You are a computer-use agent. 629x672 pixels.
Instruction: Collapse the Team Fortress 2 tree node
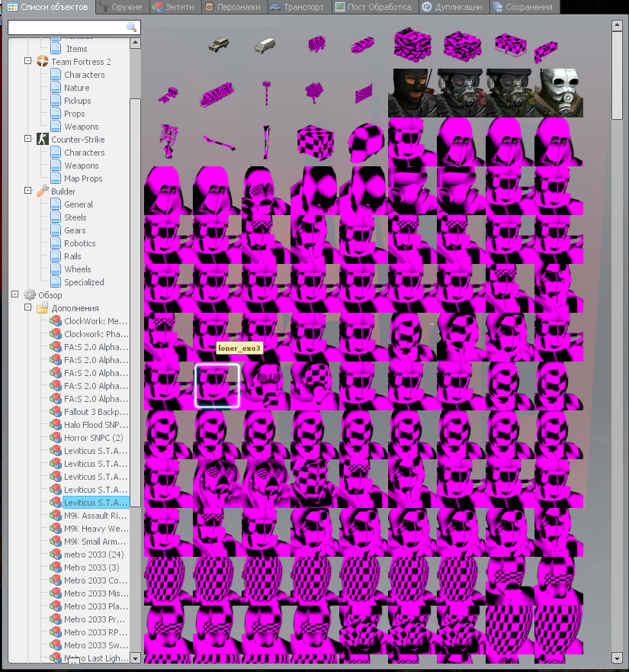(28, 61)
